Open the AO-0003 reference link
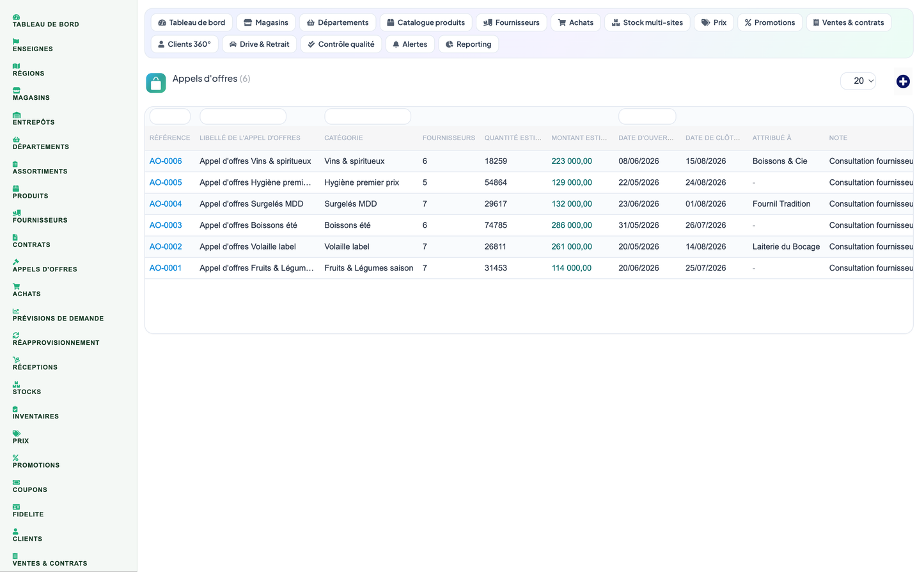Screen dimensions: 924x572 tap(166, 225)
